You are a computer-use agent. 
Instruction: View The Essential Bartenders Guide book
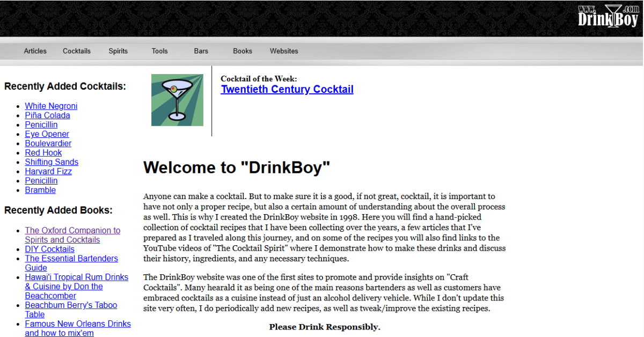point(71,259)
